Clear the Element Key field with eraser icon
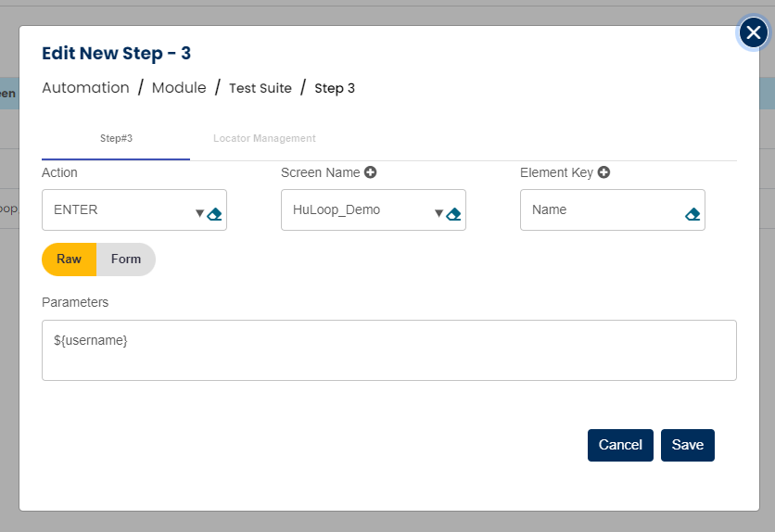The width and height of the screenshot is (775, 532). tap(692, 214)
